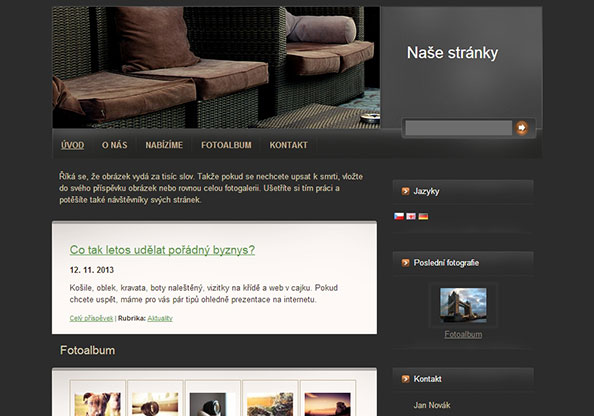Open the Aktuality category link
The width and height of the screenshot is (594, 416).
tap(160, 318)
